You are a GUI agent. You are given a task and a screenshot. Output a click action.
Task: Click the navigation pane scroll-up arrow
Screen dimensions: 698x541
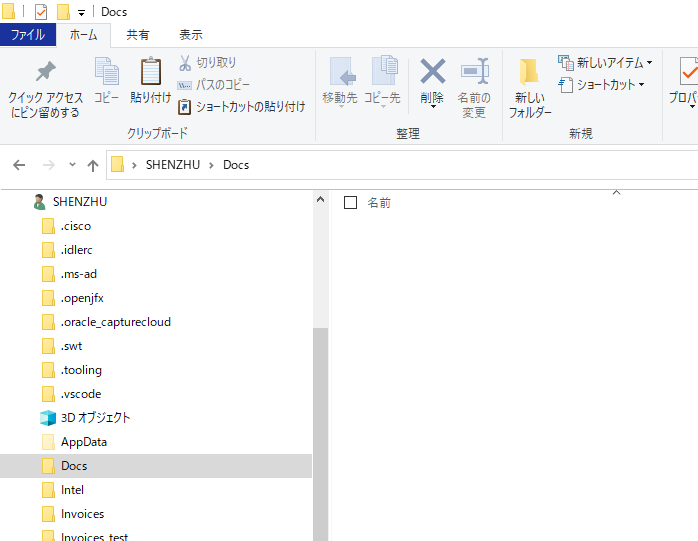pyautogui.click(x=320, y=199)
